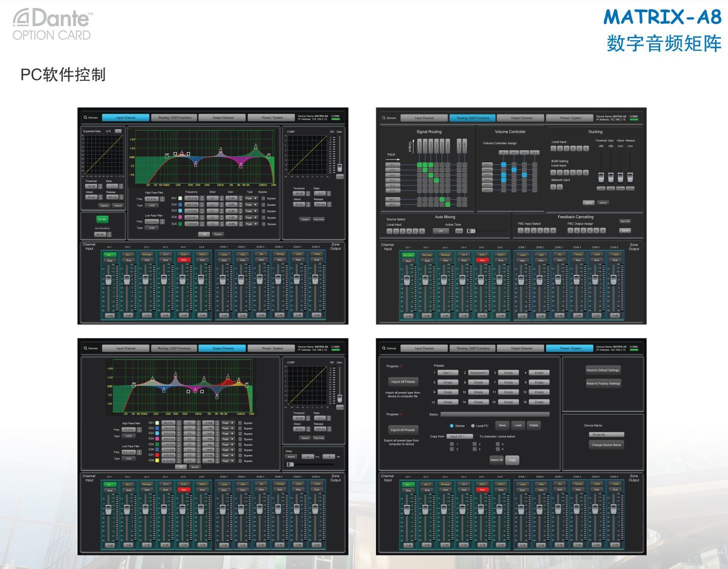This screenshot has height=569, width=728.
Task: Open EQ1 Type Peak dropdown in Input Channel window
Action: pos(251,198)
